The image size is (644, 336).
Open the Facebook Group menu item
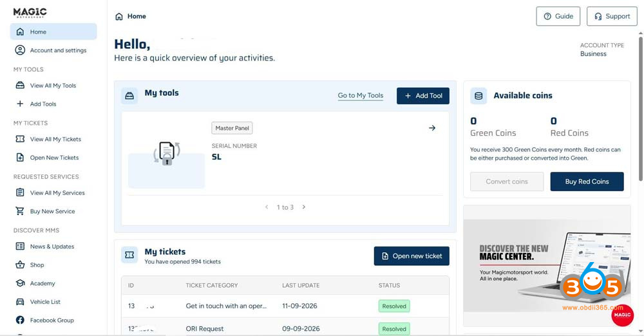pyautogui.click(x=53, y=320)
